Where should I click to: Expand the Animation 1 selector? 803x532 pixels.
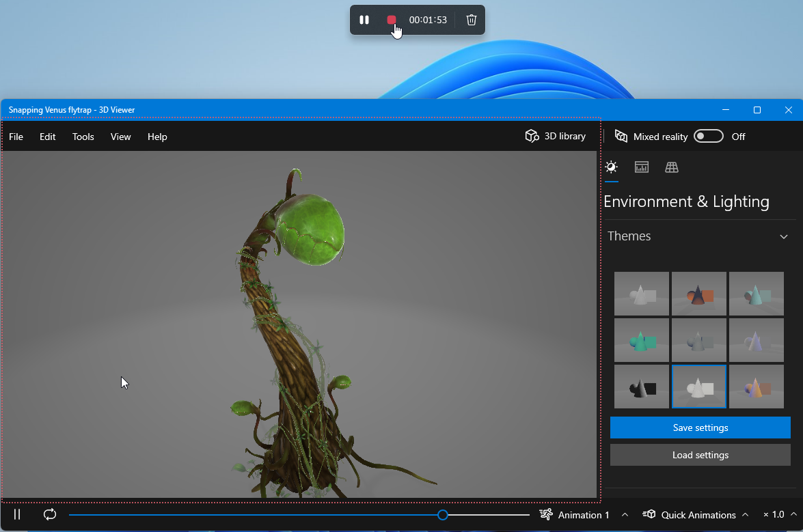pos(583,515)
